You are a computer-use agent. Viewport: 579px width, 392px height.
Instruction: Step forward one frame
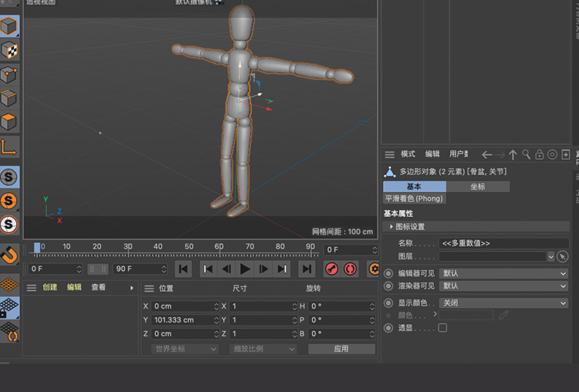263,269
